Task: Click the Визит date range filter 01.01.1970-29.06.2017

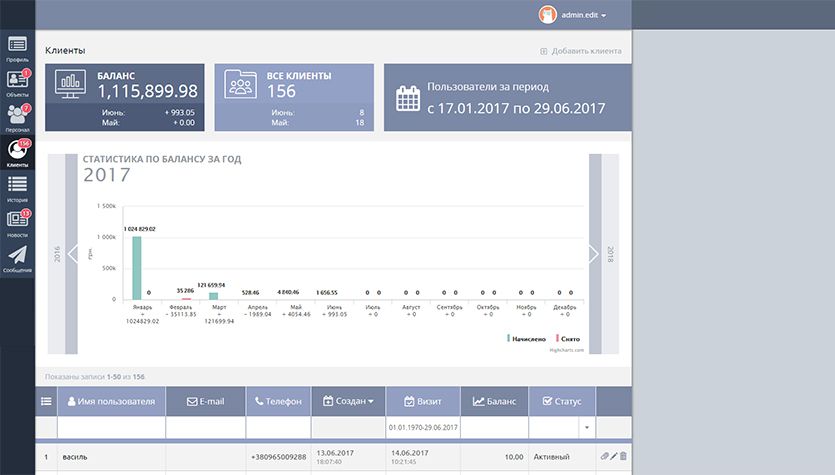Action: 423,428
